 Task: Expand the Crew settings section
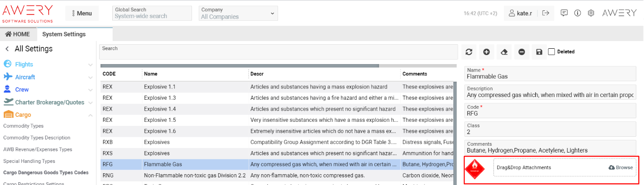click(x=90, y=90)
